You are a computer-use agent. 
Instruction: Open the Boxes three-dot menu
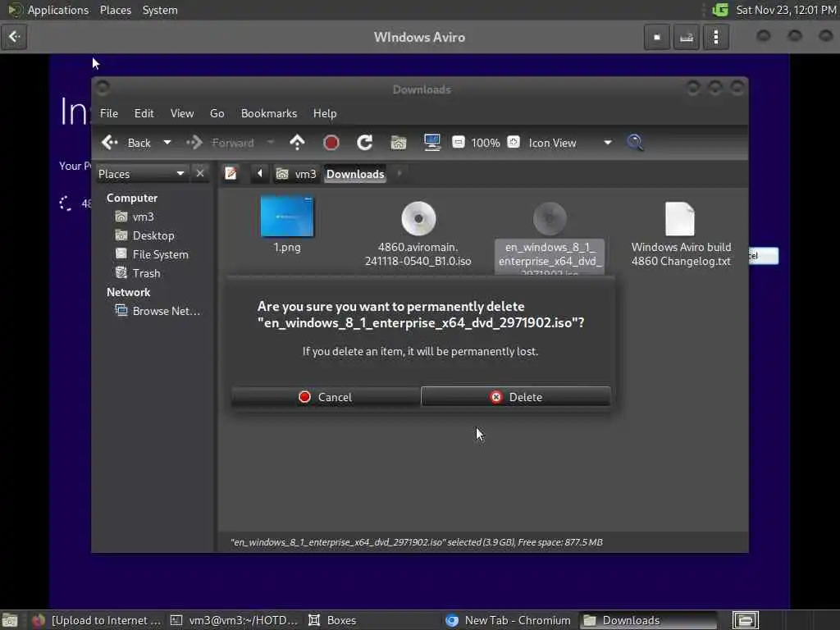click(x=715, y=37)
